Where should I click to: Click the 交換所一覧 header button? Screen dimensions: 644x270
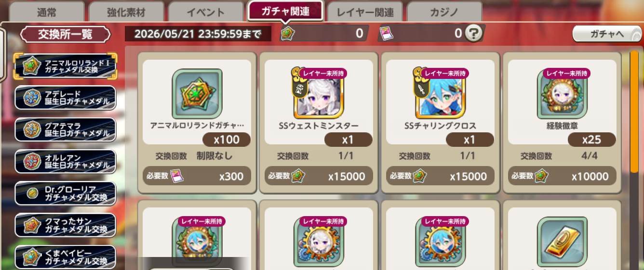[66, 34]
